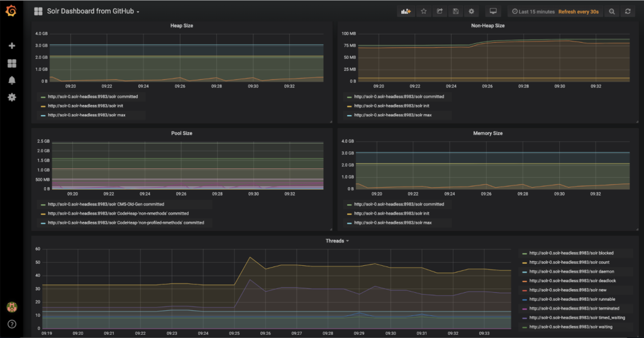The image size is (644, 338).
Task: Open the Pool Size panel title menu
Action: tap(182, 133)
